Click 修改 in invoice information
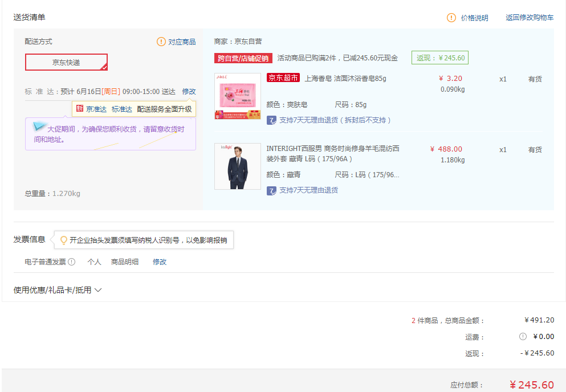Viewport: 566px width, 392px height. tap(160, 262)
